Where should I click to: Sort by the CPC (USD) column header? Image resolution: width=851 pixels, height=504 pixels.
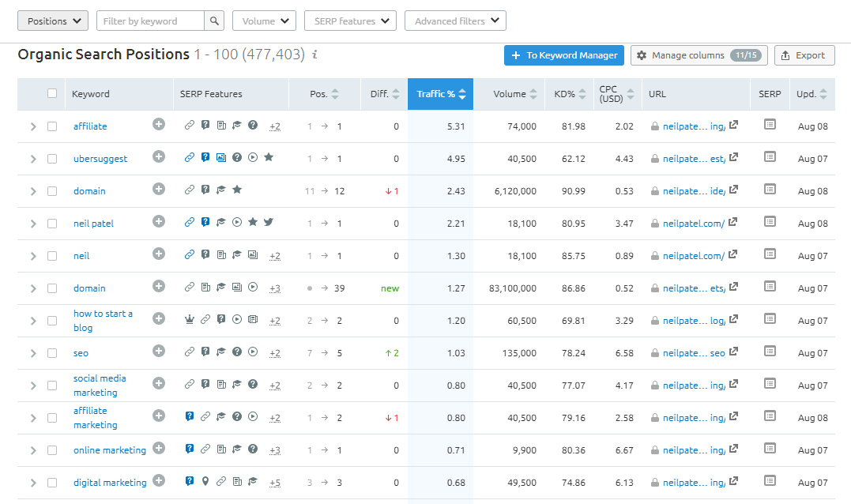tap(616, 94)
